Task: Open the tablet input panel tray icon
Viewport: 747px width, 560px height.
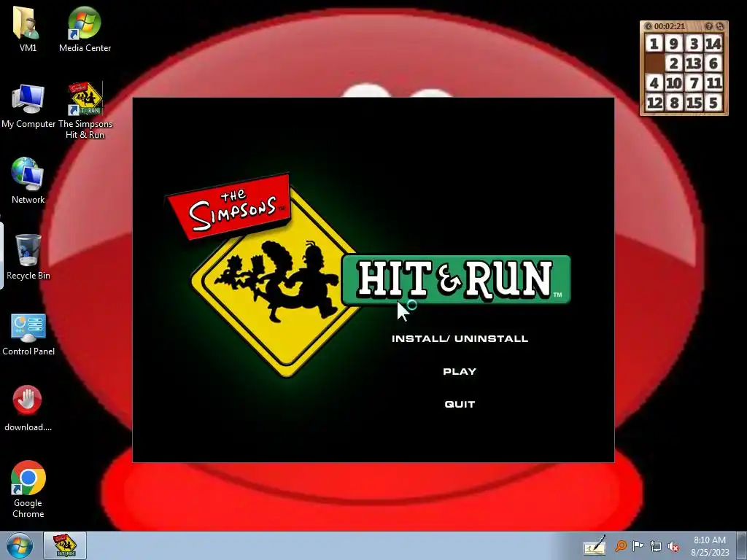Action: pyautogui.click(x=595, y=545)
